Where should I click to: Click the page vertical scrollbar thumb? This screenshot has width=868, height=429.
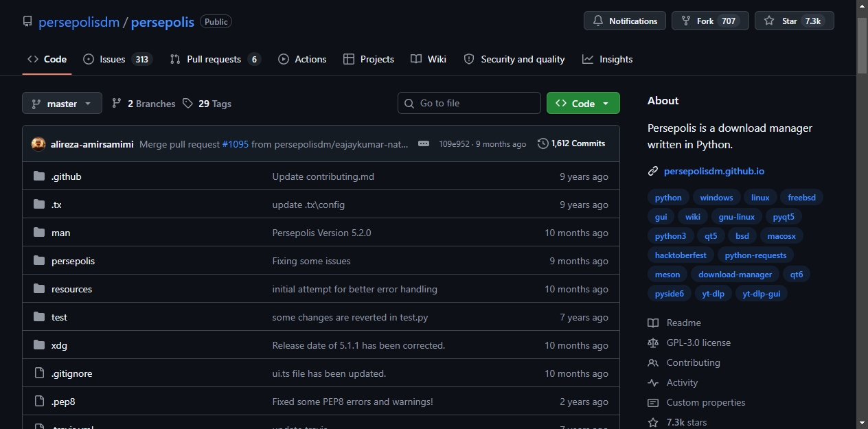pyautogui.click(x=862, y=45)
